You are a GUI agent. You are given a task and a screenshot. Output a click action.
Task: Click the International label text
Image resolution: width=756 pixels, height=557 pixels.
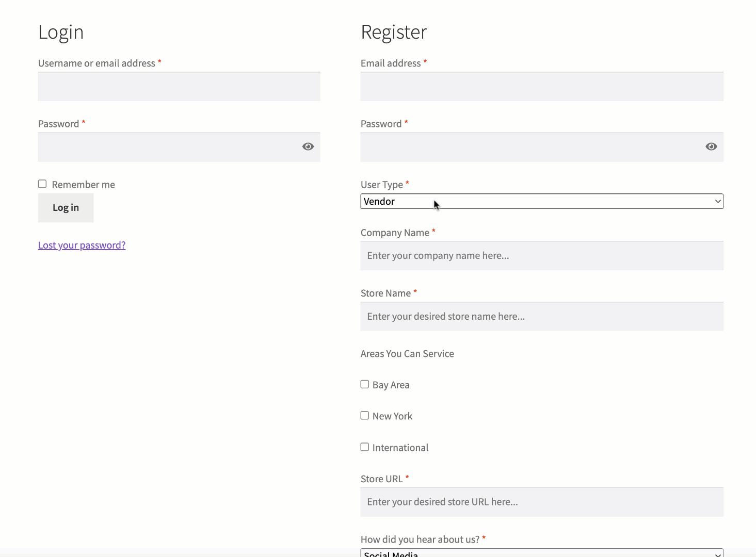(400, 448)
